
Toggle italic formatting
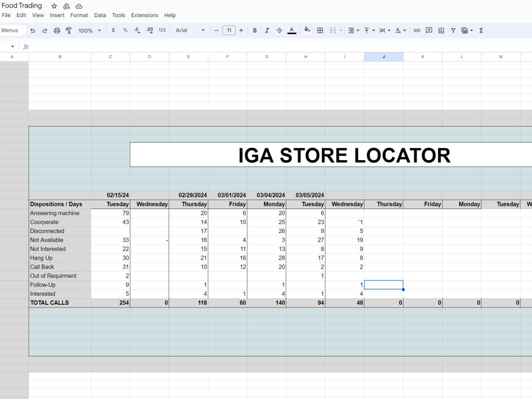(267, 30)
